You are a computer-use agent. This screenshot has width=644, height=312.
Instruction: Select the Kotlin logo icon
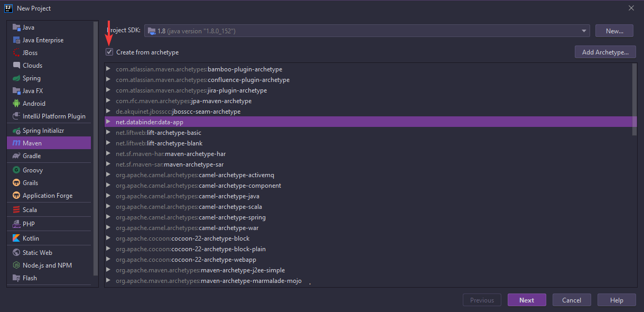[x=16, y=238]
